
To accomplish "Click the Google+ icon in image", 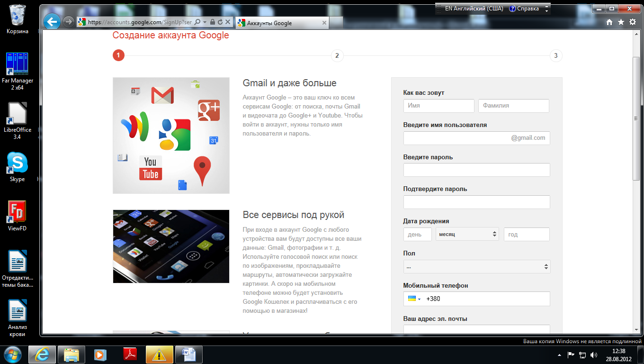I will pos(209,110).
